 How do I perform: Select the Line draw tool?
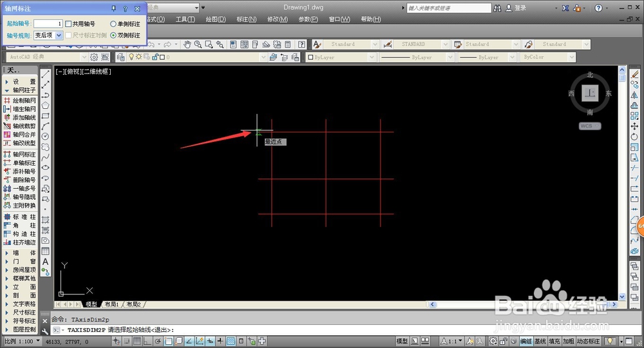coord(46,73)
